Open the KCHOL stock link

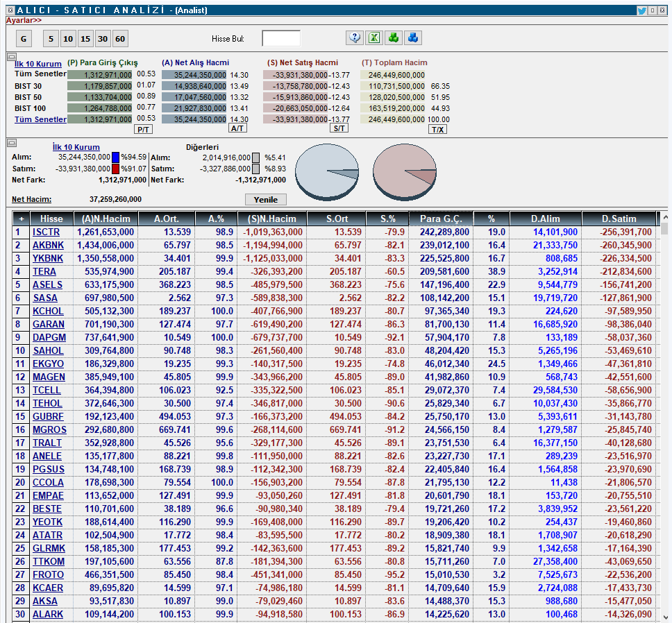tap(48, 311)
